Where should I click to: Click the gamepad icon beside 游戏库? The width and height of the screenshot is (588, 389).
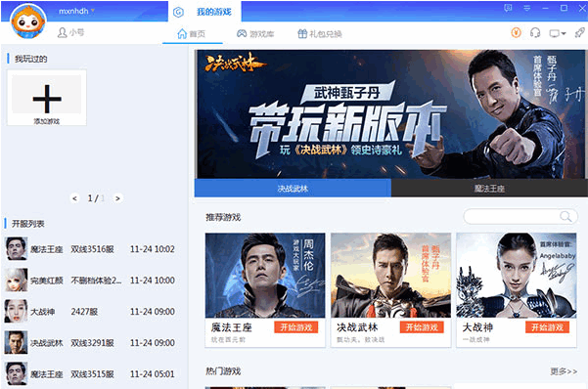242,34
